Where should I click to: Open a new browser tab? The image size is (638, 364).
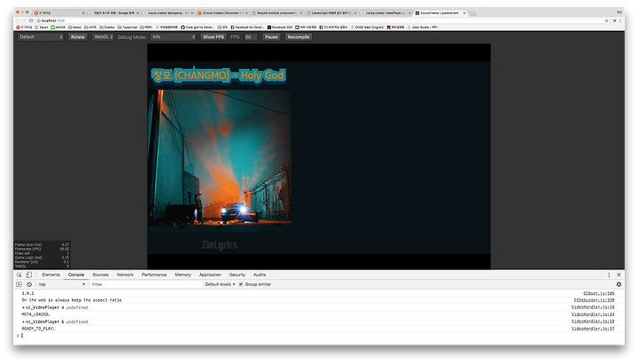tap(472, 13)
